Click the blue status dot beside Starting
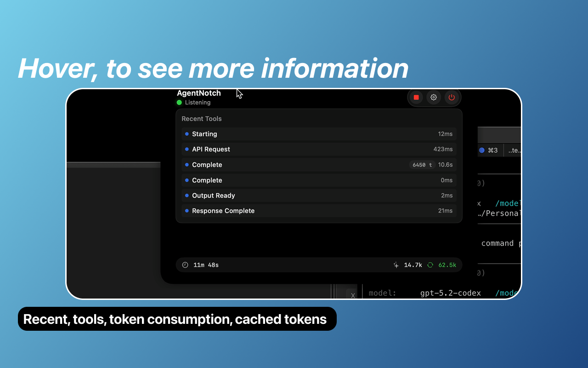This screenshot has height=368, width=588. point(187,134)
